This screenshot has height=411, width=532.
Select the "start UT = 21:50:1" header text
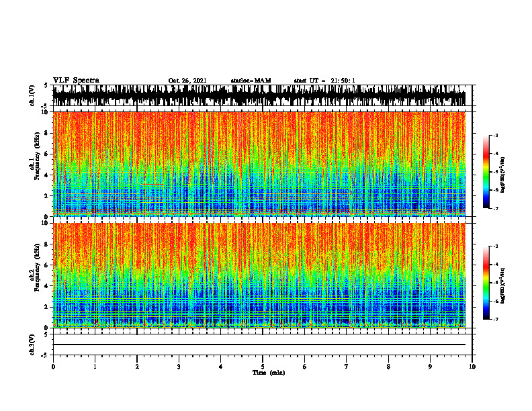coord(324,81)
